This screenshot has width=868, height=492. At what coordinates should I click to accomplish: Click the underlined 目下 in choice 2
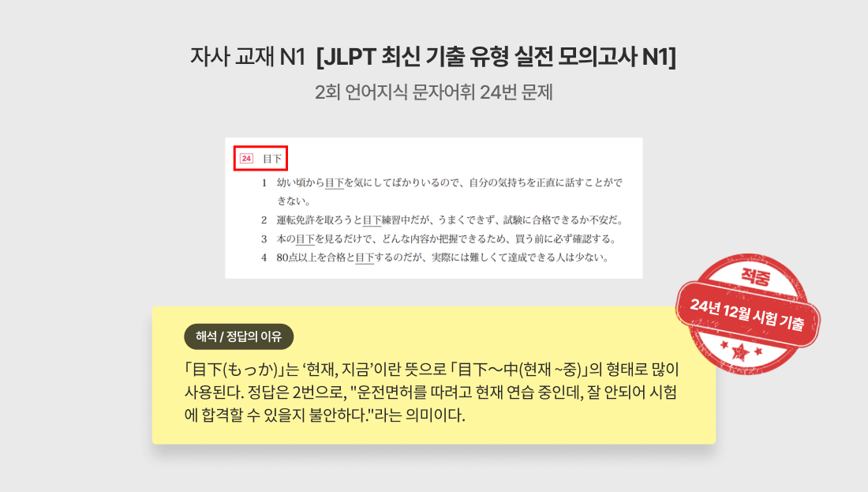point(372,220)
